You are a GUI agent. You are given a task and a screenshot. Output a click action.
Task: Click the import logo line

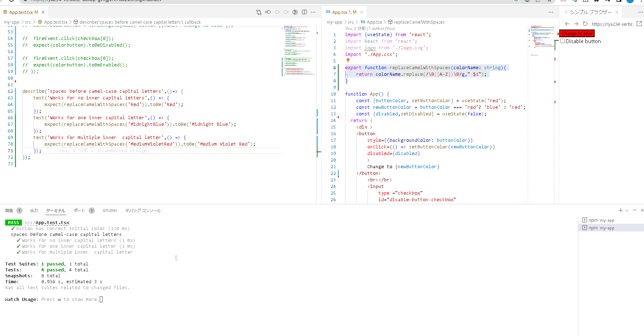[386, 48]
